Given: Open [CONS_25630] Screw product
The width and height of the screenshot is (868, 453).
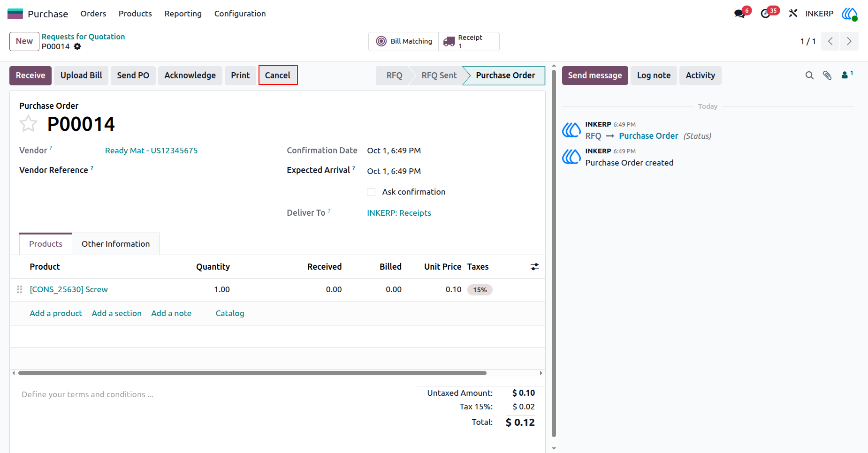Looking at the screenshot, I should [x=69, y=290].
